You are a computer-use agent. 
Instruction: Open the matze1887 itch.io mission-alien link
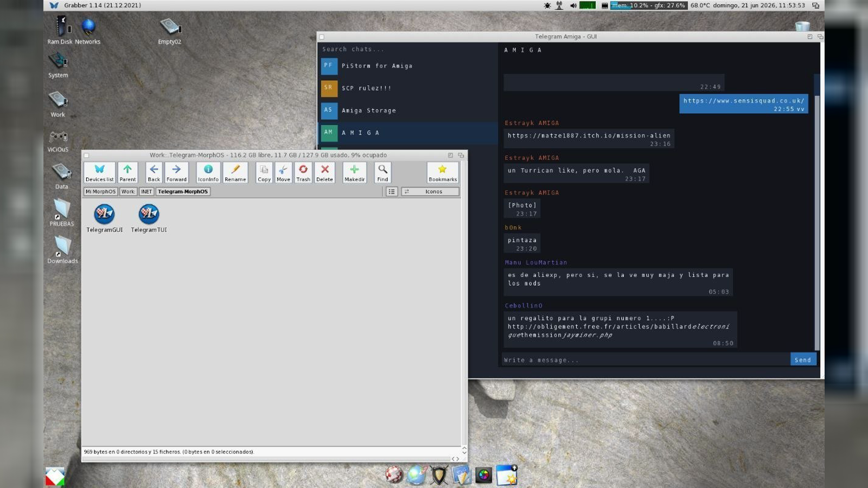pos(589,139)
